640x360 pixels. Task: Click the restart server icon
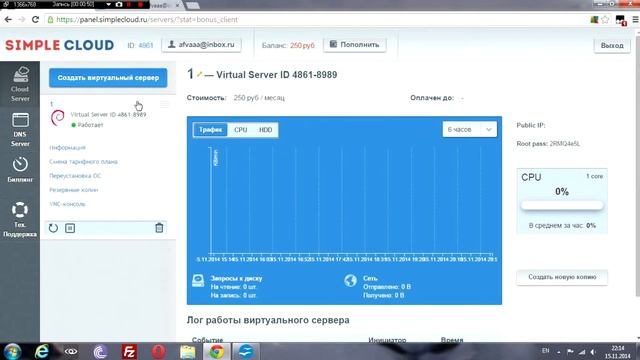53,228
